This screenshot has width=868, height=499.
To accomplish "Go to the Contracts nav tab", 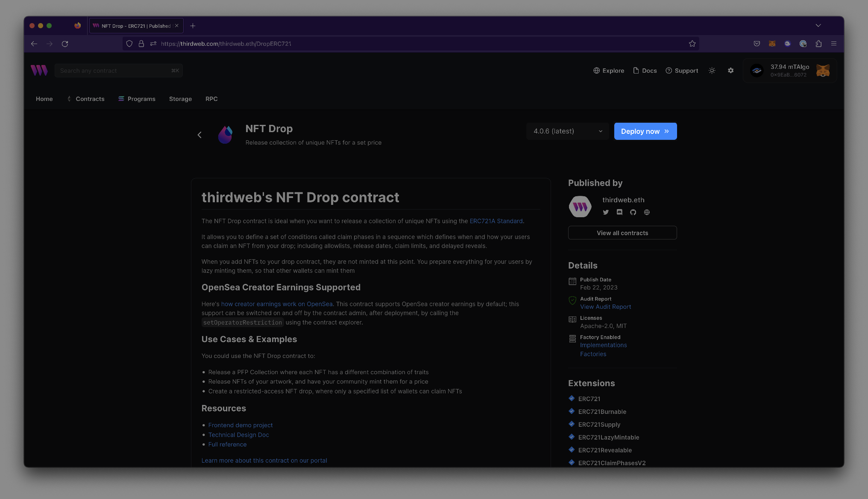I will pos(90,99).
